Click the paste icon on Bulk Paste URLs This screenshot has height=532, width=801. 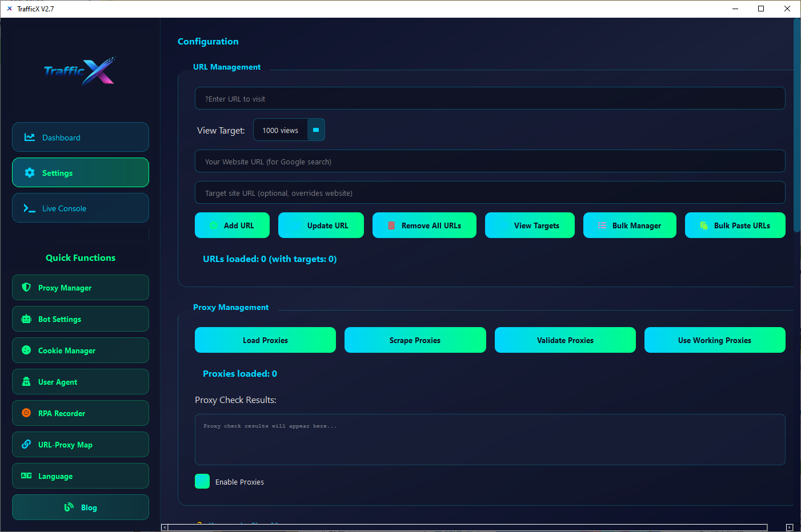pos(704,225)
